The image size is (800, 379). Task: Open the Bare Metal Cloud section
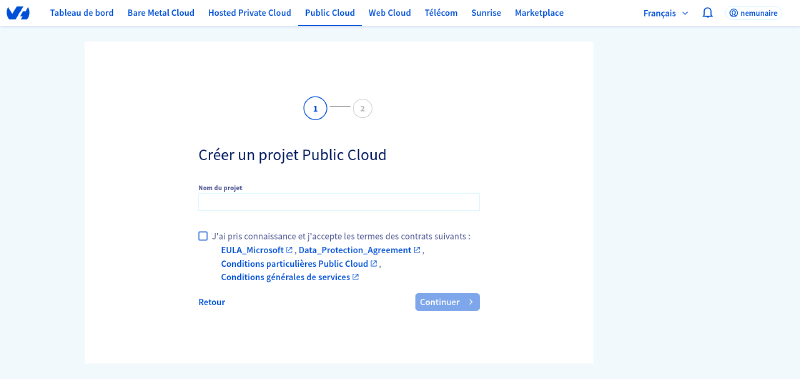click(161, 13)
